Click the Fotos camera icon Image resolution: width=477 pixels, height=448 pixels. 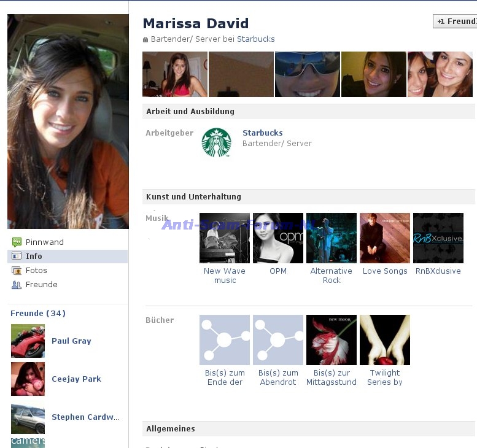(x=17, y=271)
